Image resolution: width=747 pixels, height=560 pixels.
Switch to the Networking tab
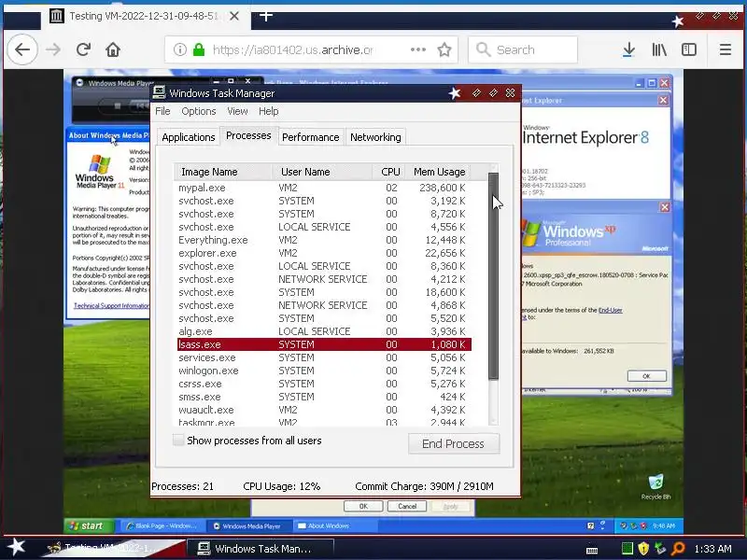(x=375, y=137)
